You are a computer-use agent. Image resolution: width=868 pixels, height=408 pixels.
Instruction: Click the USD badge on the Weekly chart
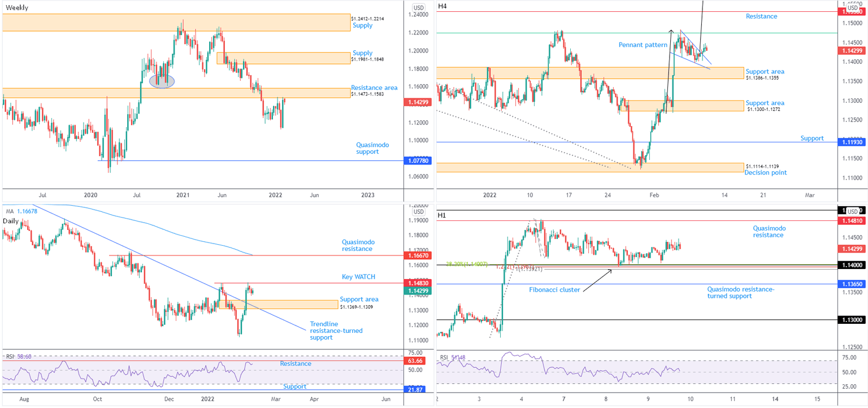coord(419,7)
